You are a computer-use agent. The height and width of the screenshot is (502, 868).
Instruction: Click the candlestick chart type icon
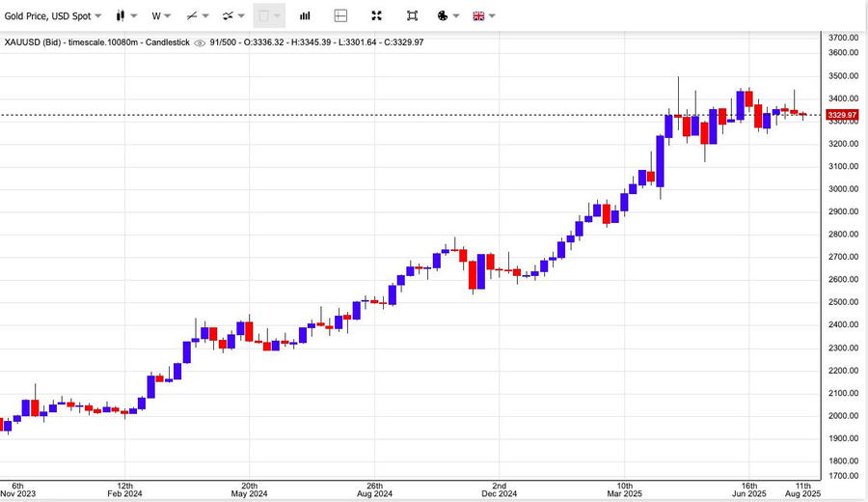tap(121, 15)
